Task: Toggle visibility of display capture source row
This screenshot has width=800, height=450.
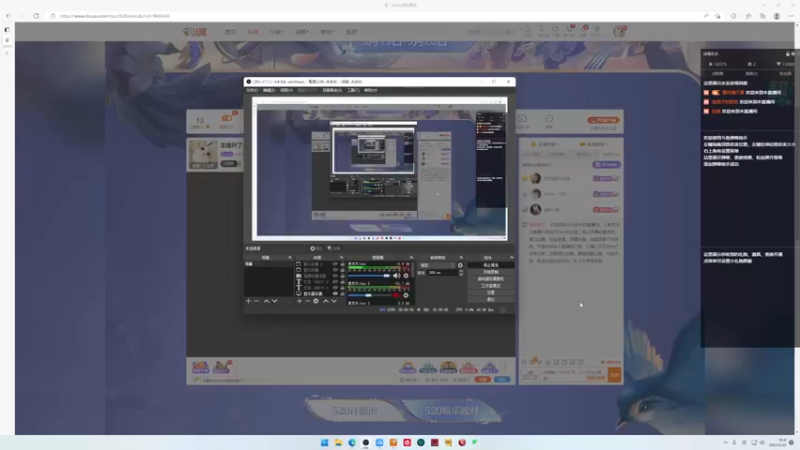Action: pyautogui.click(x=335, y=294)
